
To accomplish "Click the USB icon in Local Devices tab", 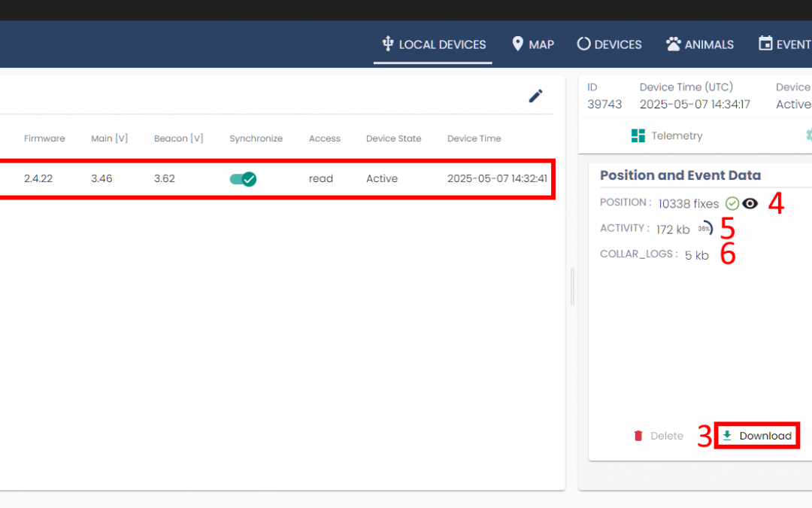I will (387, 44).
